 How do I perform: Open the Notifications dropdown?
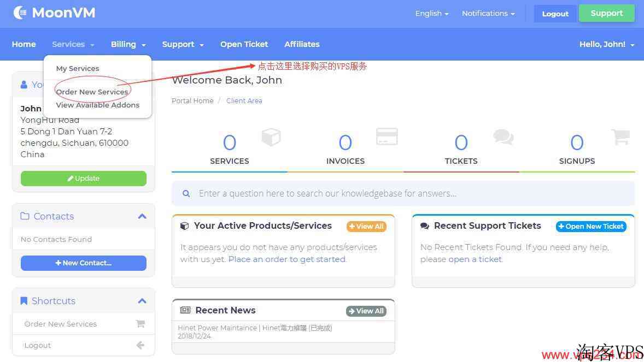point(488,14)
